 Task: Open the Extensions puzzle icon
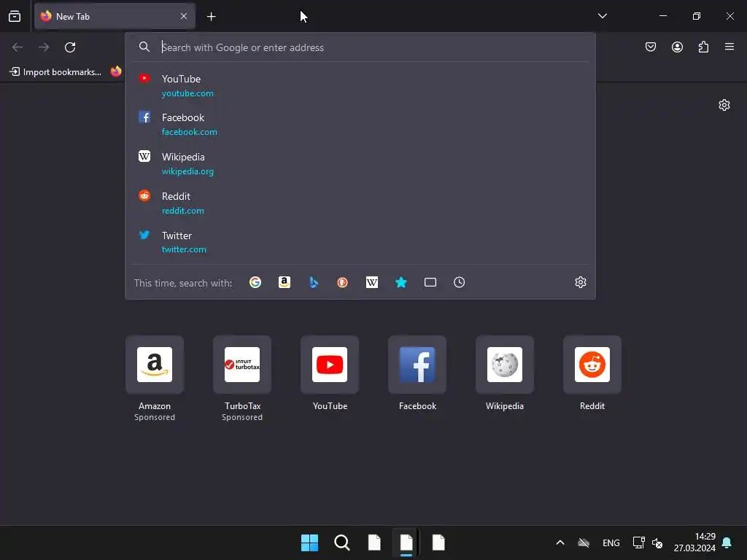point(703,47)
